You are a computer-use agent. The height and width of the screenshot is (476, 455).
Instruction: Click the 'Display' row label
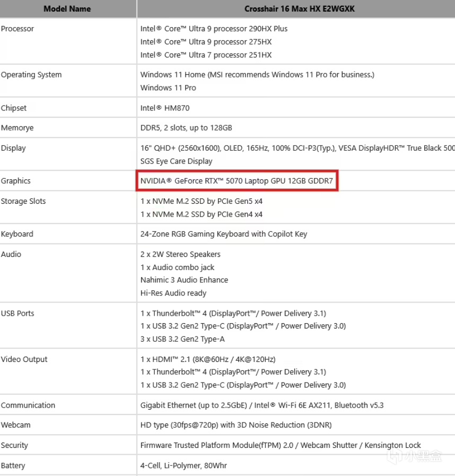pyautogui.click(x=13, y=149)
